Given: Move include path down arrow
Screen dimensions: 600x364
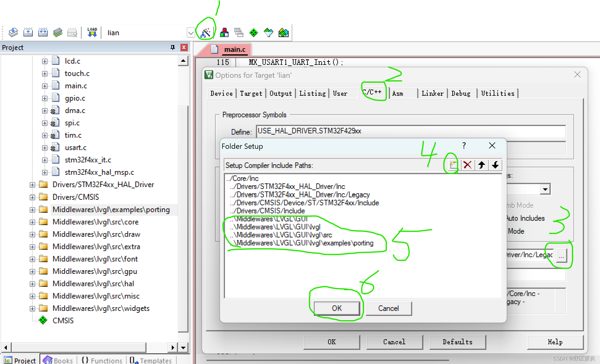Looking at the screenshot, I should 495,165.
